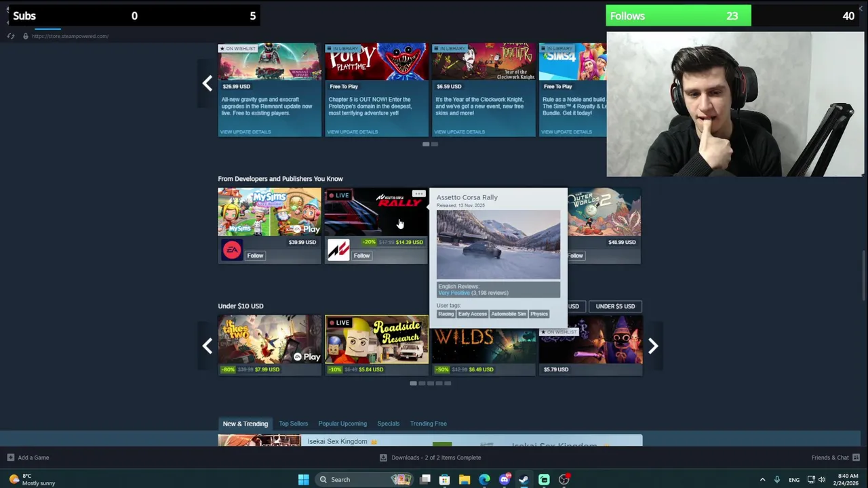Select the last dot under the Under $10 carousel
This screenshot has height=488, width=868.
tap(448, 383)
